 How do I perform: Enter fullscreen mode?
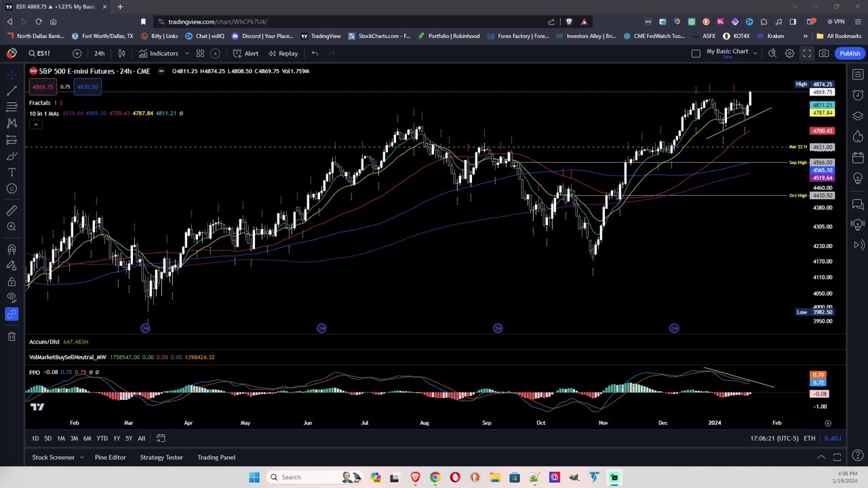click(807, 54)
